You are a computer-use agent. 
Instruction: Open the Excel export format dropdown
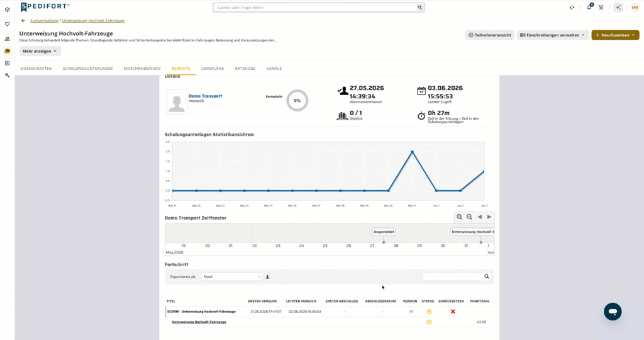(x=231, y=276)
